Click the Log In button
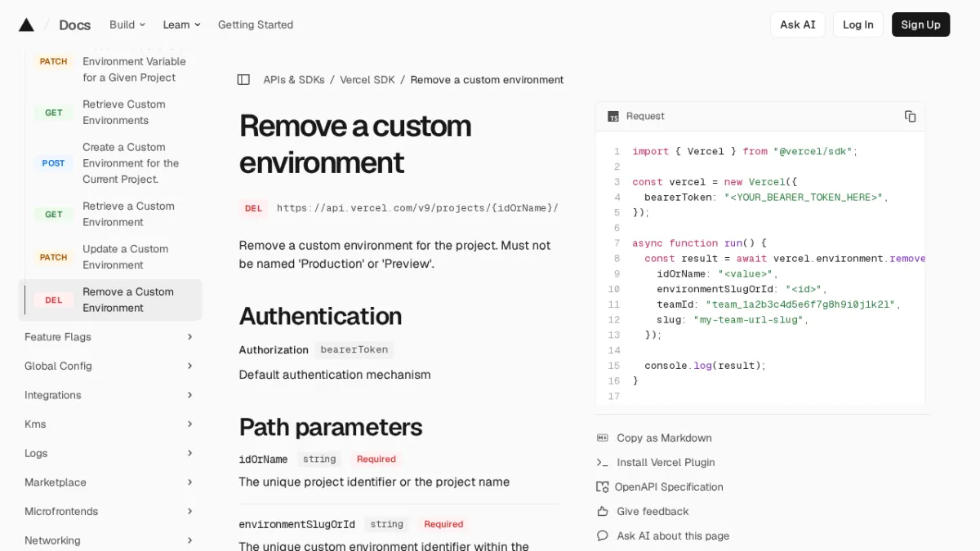 point(858,24)
